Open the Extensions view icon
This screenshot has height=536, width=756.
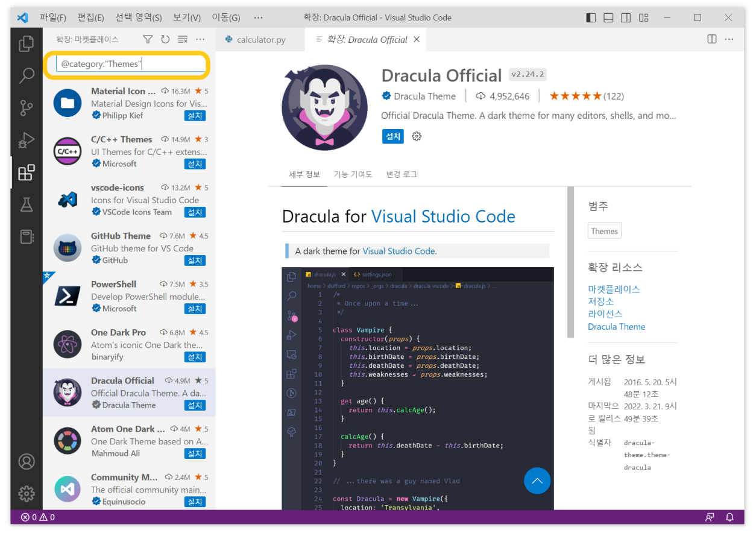coord(27,173)
